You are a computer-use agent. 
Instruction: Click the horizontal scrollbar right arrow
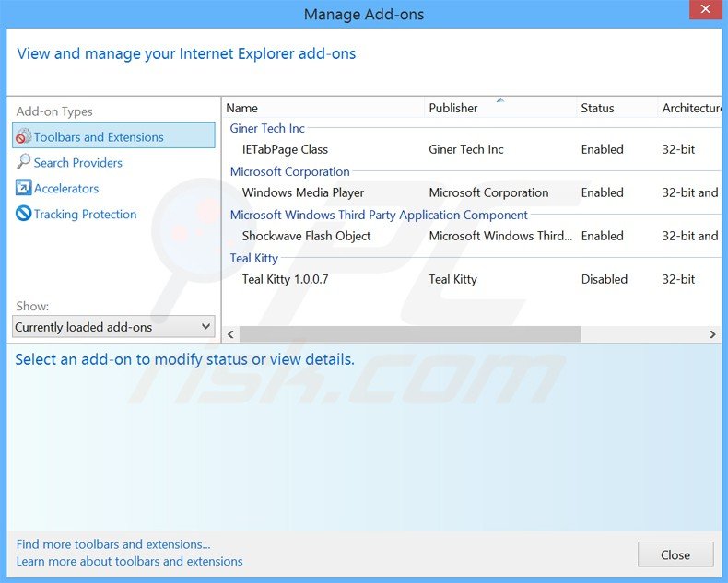(x=712, y=334)
